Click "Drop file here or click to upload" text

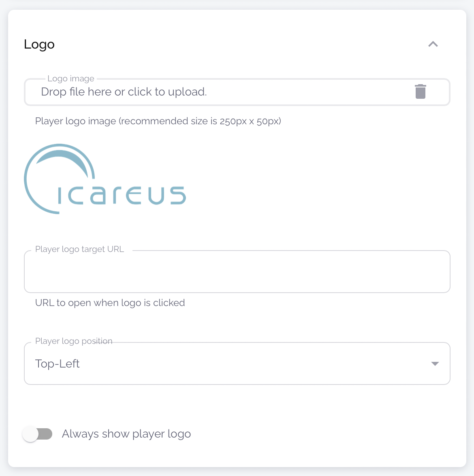[x=124, y=92]
